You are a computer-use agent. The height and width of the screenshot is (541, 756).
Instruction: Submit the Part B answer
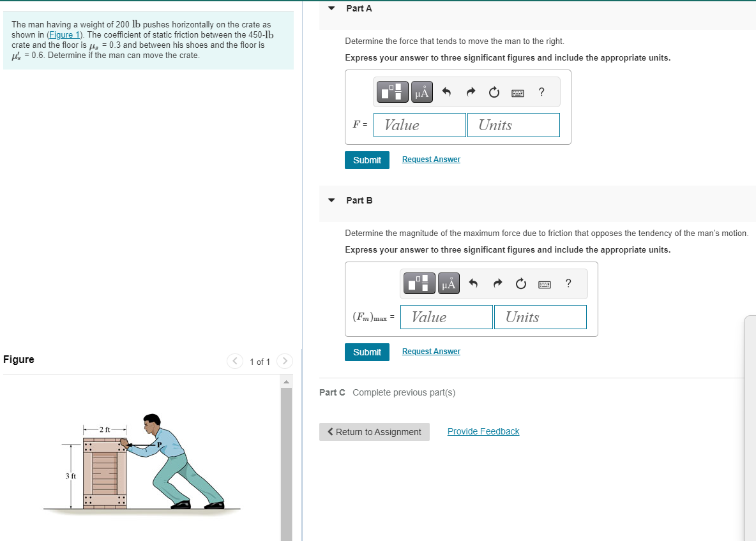click(x=367, y=352)
